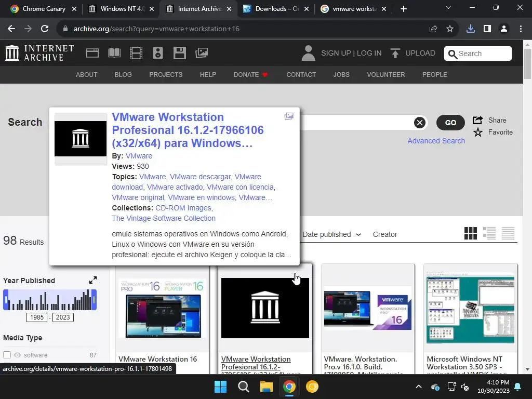This screenshot has height=399, width=532.
Task: Switch to tile grid view
Action: tap(471, 233)
